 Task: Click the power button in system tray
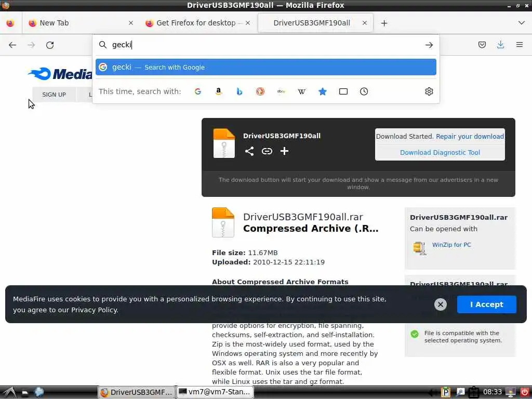click(525, 392)
